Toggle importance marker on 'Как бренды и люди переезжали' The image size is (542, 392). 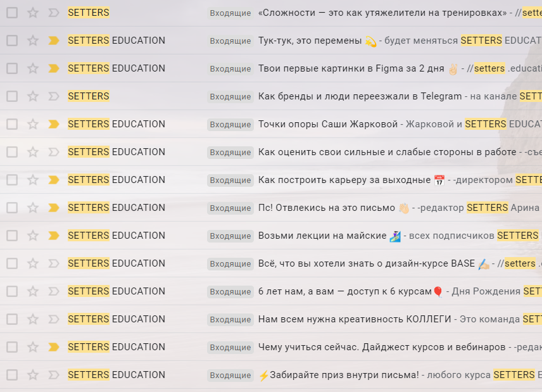pos(54,96)
